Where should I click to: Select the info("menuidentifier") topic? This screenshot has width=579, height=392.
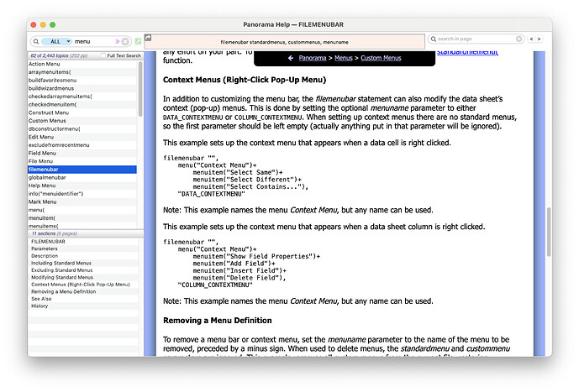coord(82,194)
